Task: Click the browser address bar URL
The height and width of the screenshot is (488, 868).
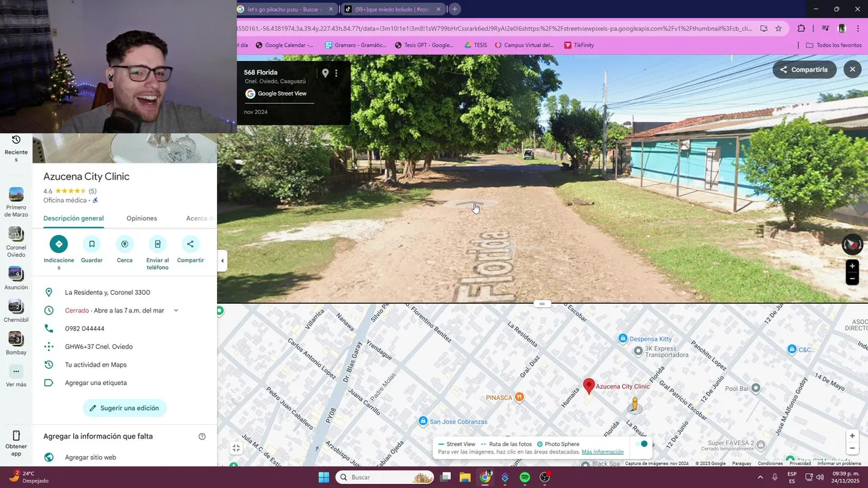Action: 495,28
